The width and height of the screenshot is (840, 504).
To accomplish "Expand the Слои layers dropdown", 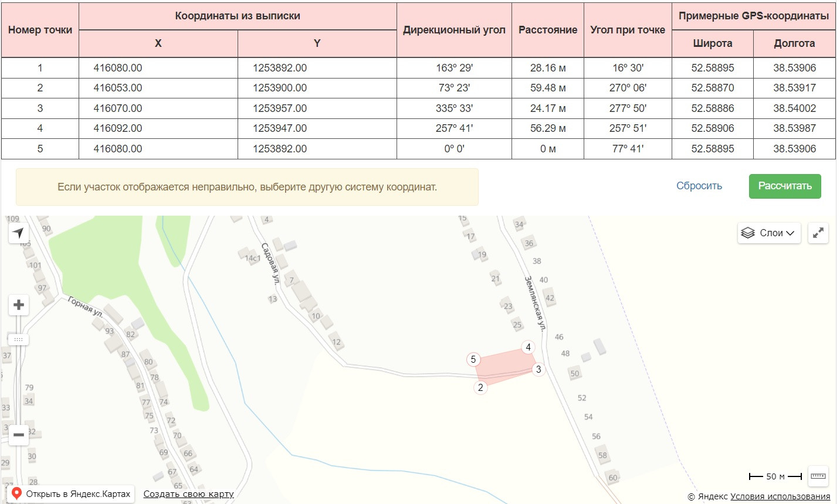I will 769,233.
